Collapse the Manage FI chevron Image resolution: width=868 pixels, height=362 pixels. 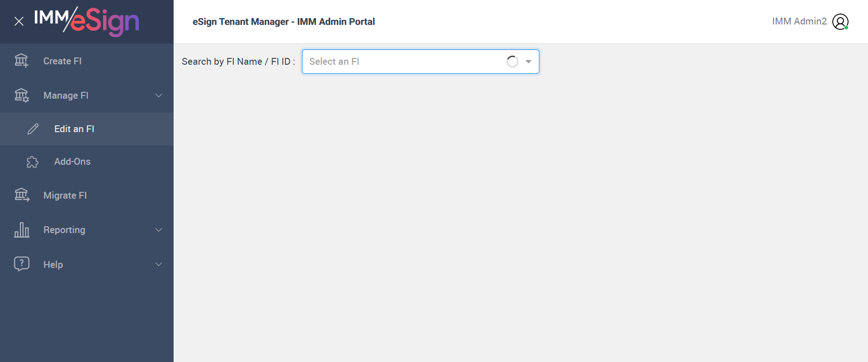click(x=159, y=95)
